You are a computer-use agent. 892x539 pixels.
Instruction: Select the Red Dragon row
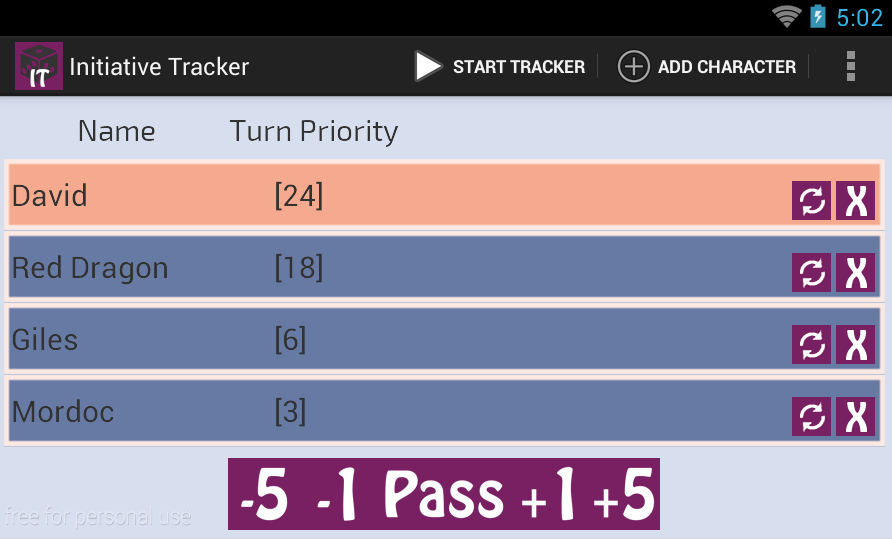[x=444, y=267]
